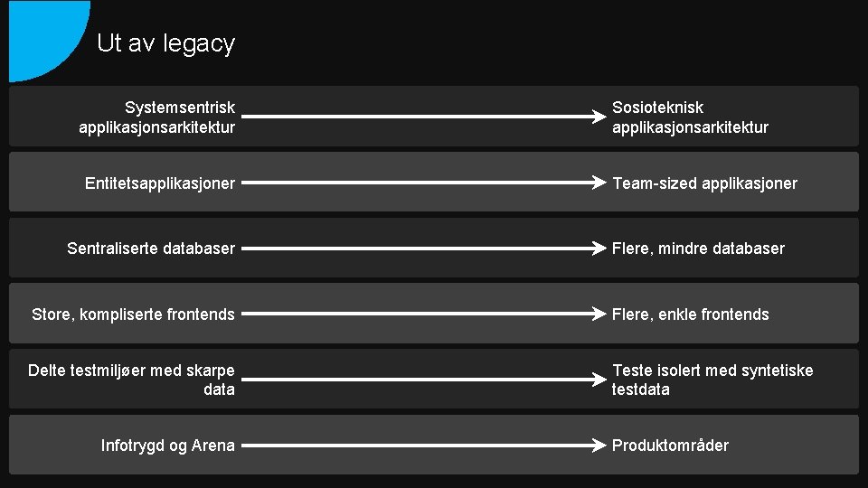Select the "Team-sized applikasjoner" text

click(x=704, y=183)
